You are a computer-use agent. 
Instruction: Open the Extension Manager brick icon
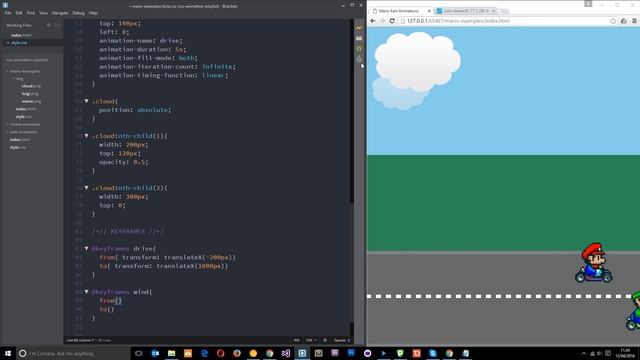coord(359,38)
